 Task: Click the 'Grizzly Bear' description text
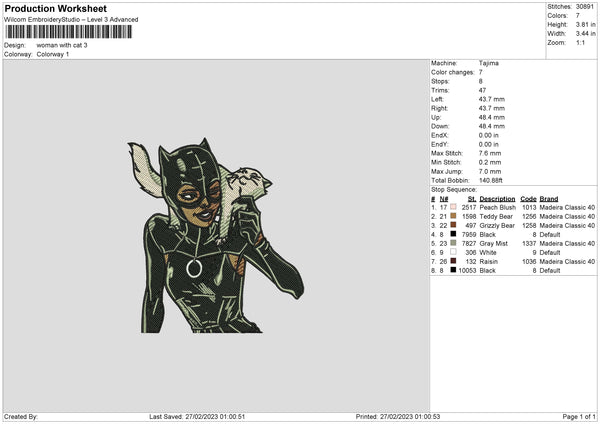coord(497,225)
